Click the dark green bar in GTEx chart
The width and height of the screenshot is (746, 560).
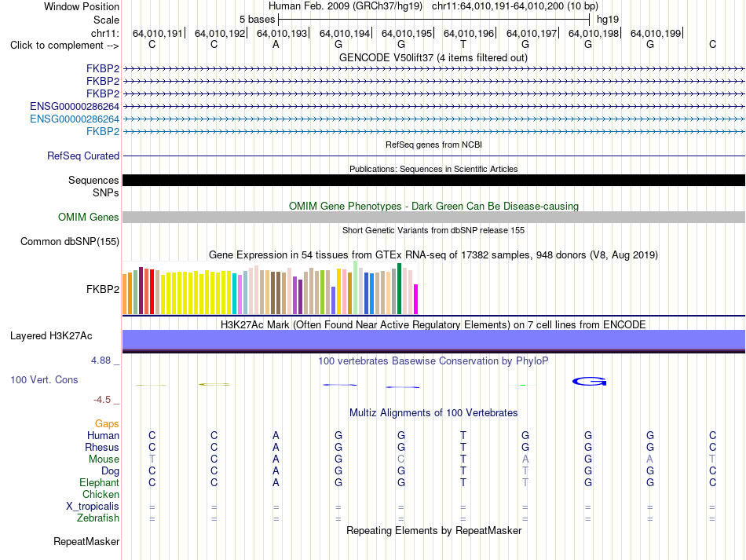(400, 288)
